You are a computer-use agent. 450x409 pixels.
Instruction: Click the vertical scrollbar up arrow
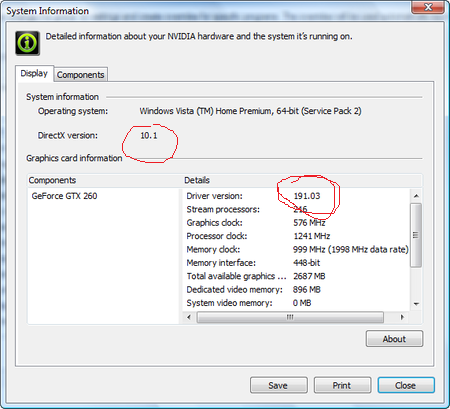coord(416,196)
